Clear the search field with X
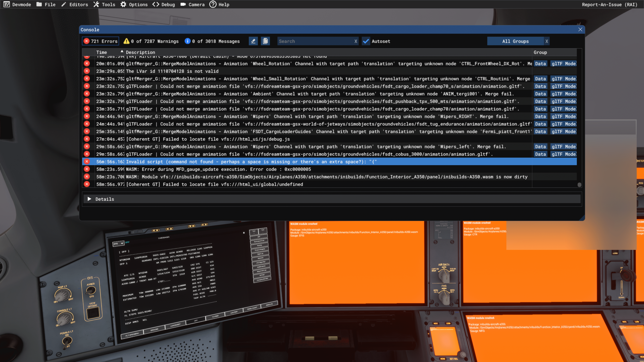 [356, 41]
